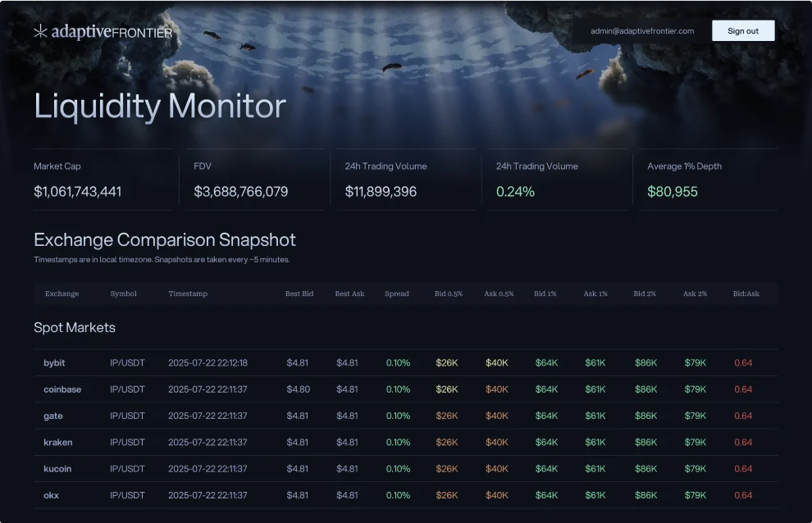Viewport: 812px width, 523px height.
Task: Click the Spot Markets section heading
Action: [x=75, y=328]
